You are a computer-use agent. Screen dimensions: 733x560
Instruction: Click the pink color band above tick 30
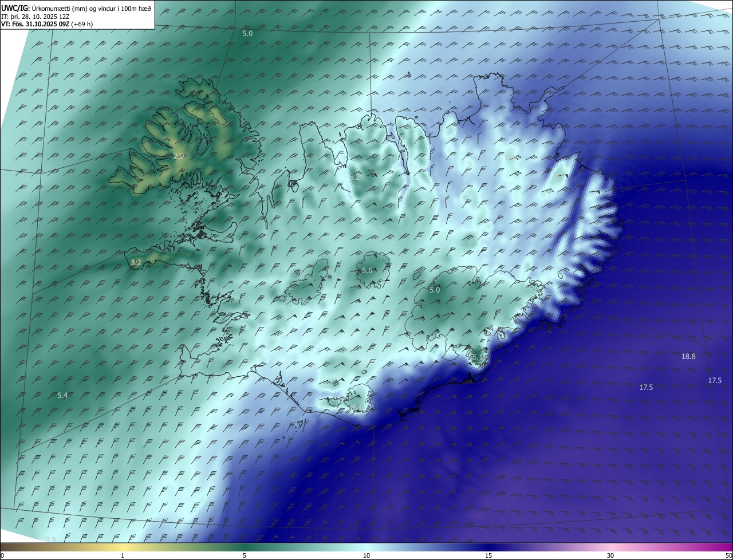[610, 547]
